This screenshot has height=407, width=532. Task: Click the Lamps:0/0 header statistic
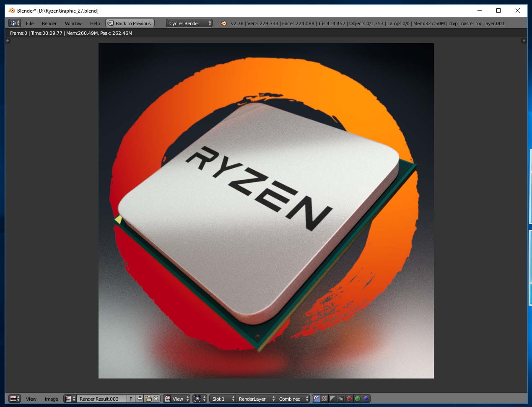[398, 23]
